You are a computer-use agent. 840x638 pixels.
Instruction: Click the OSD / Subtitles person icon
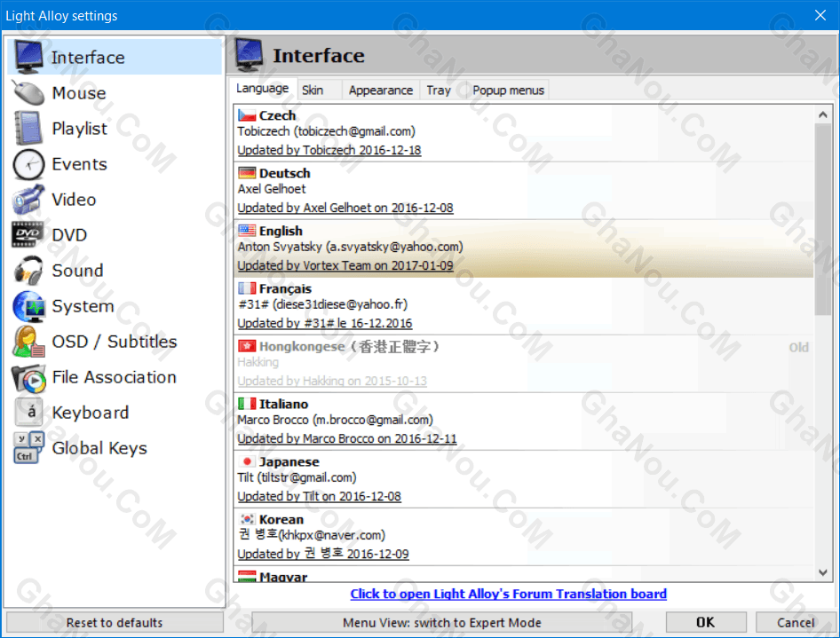(28, 342)
